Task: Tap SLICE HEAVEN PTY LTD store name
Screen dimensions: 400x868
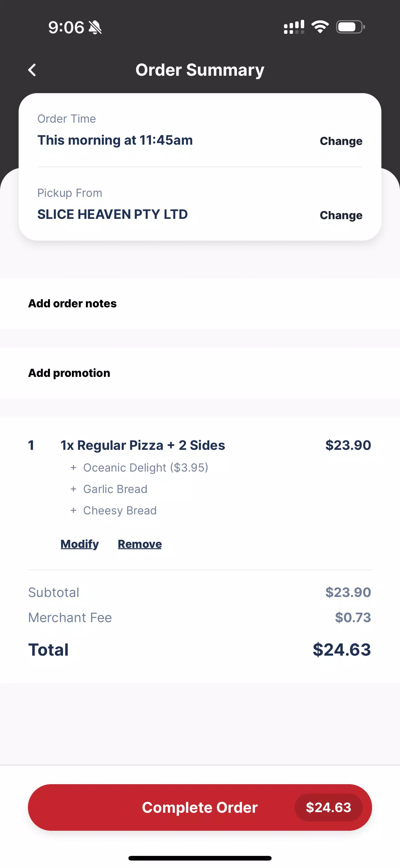Action: [x=113, y=214]
